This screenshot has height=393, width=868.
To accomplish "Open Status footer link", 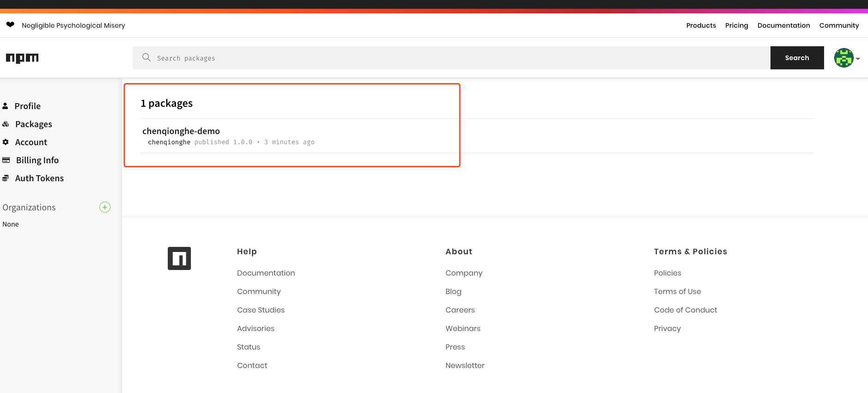I will [249, 347].
